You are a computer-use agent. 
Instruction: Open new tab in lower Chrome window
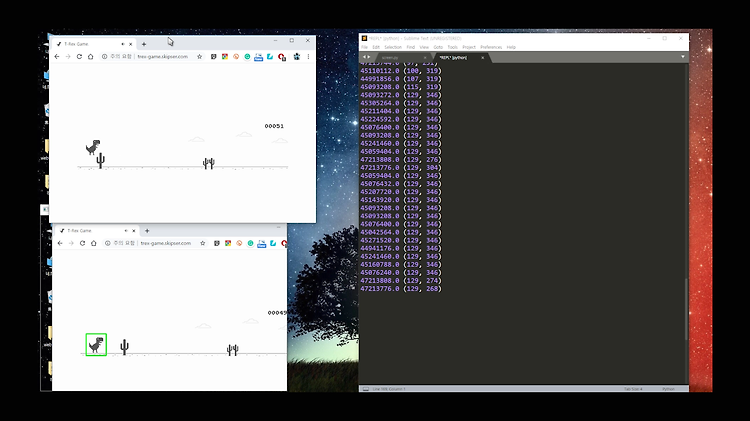pos(147,231)
